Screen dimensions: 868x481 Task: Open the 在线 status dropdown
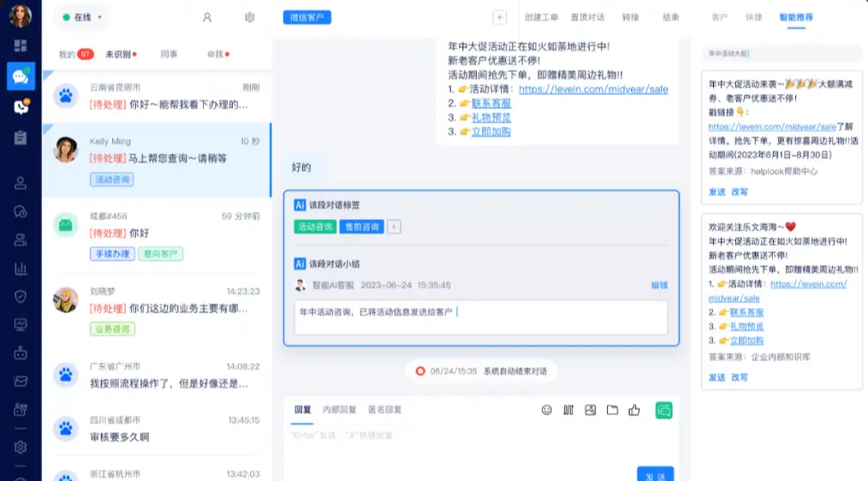(82, 18)
